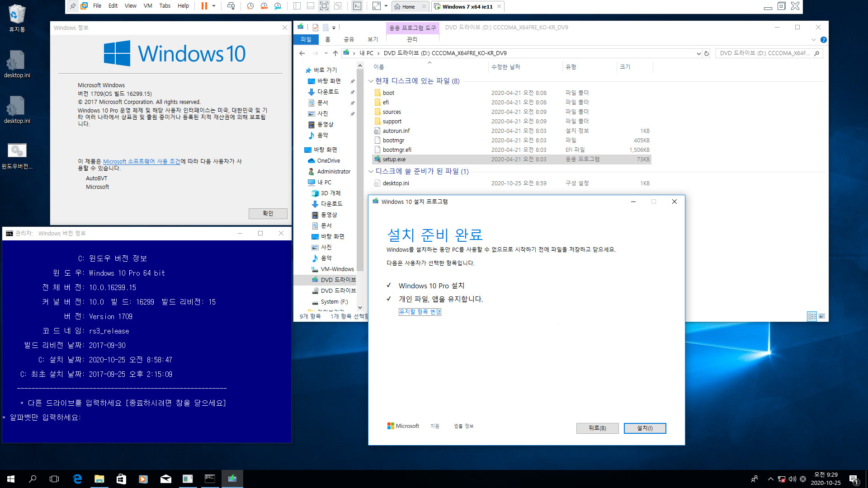Open the Explorer 보기 ribbon tab
Viewport: 868px width, 488px height.
click(x=373, y=40)
